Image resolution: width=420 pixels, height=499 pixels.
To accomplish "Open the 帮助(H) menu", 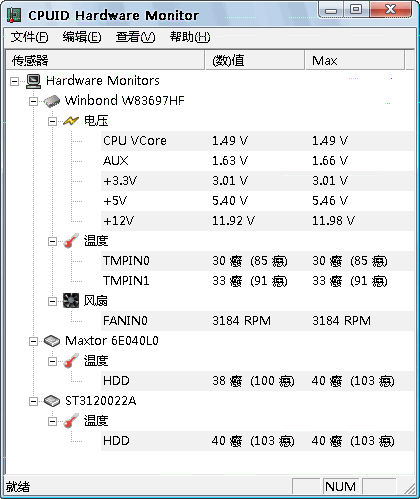I will click(190, 37).
